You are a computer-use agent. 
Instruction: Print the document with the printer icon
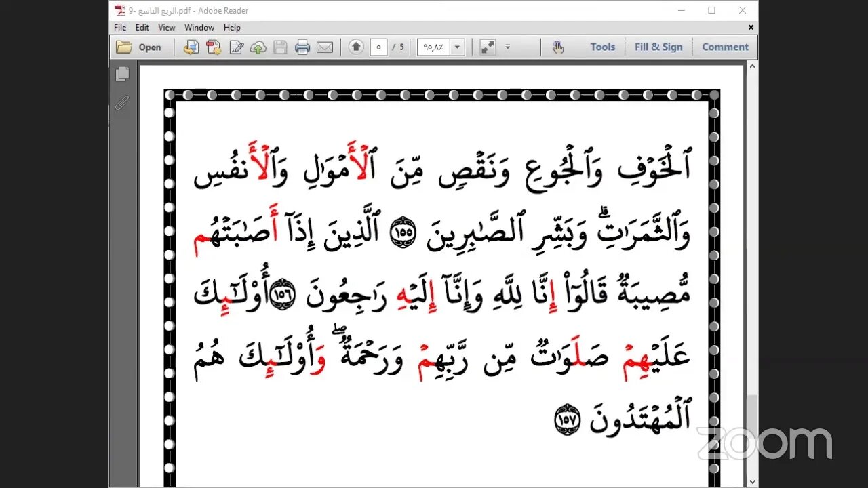click(x=302, y=47)
